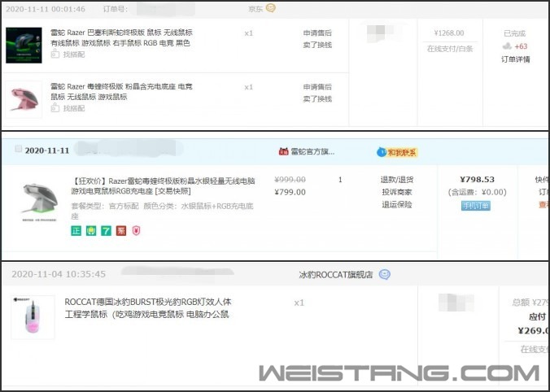Open the ROCCAT德国冰豹BURST product title
Image resolution: width=550 pixels, height=392 pixels.
click(148, 308)
